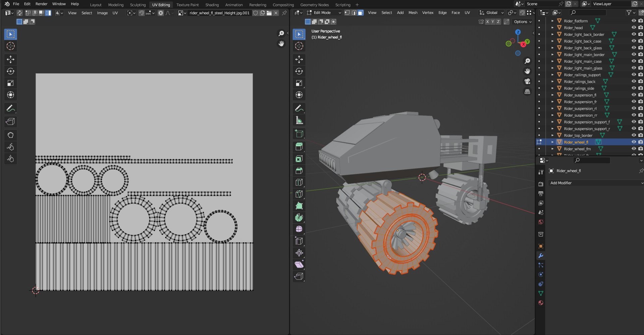Click the outliner search field
The image size is (644, 335).
pos(588,13)
